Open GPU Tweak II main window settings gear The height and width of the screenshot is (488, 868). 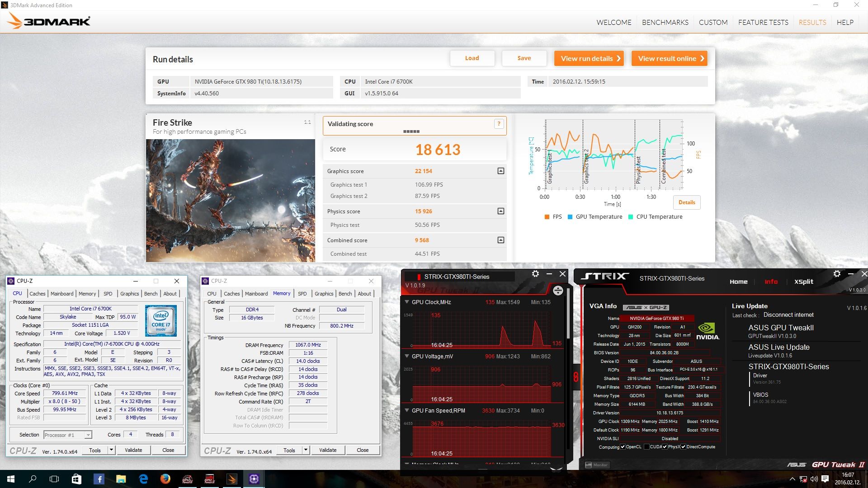point(837,274)
